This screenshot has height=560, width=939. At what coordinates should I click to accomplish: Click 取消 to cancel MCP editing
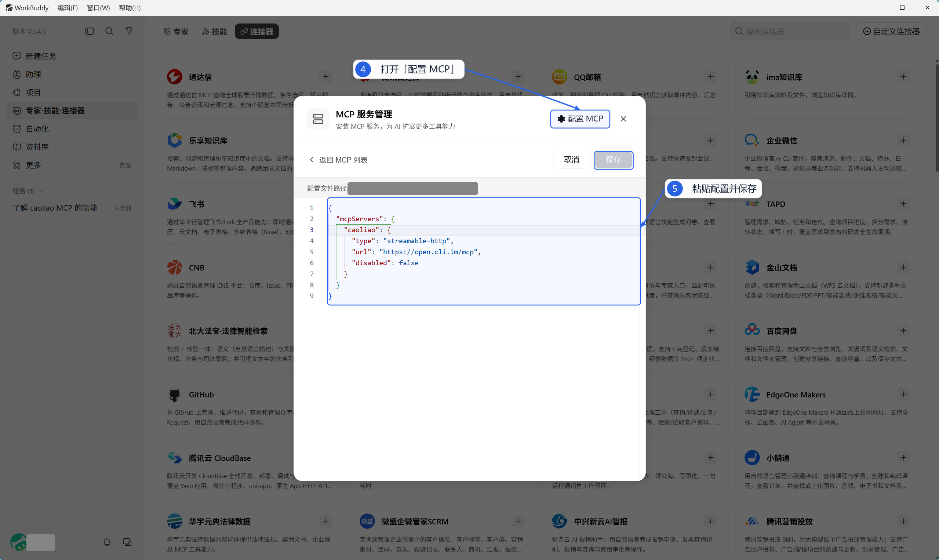[x=572, y=160]
